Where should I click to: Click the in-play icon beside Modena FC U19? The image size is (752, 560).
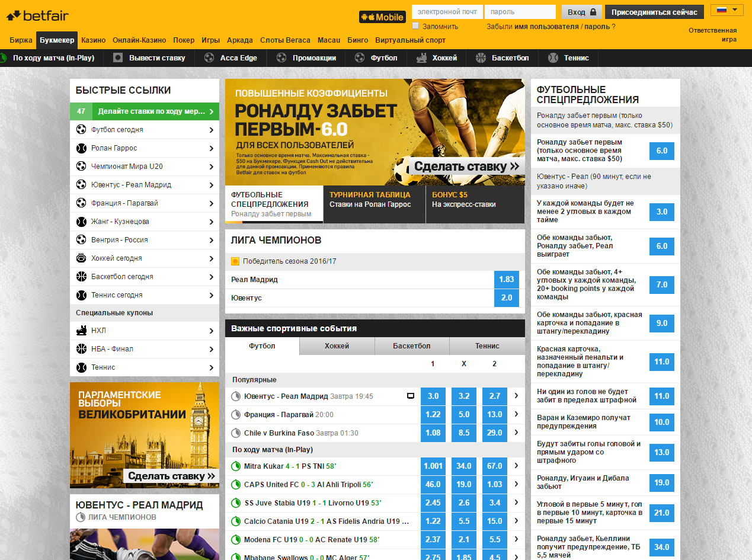pos(236,540)
